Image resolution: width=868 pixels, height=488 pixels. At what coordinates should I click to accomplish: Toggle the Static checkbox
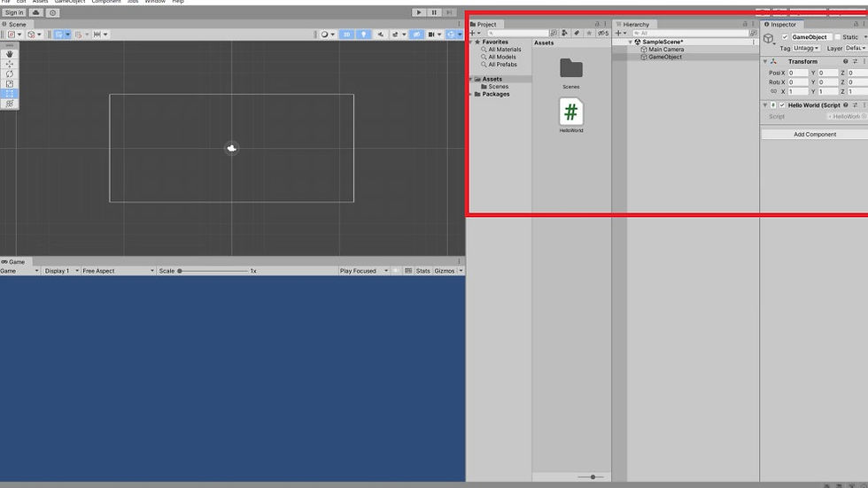pos(838,37)
